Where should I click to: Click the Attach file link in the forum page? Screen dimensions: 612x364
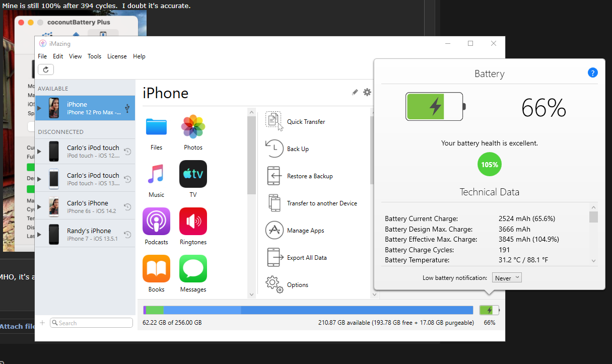pos(17,326)
